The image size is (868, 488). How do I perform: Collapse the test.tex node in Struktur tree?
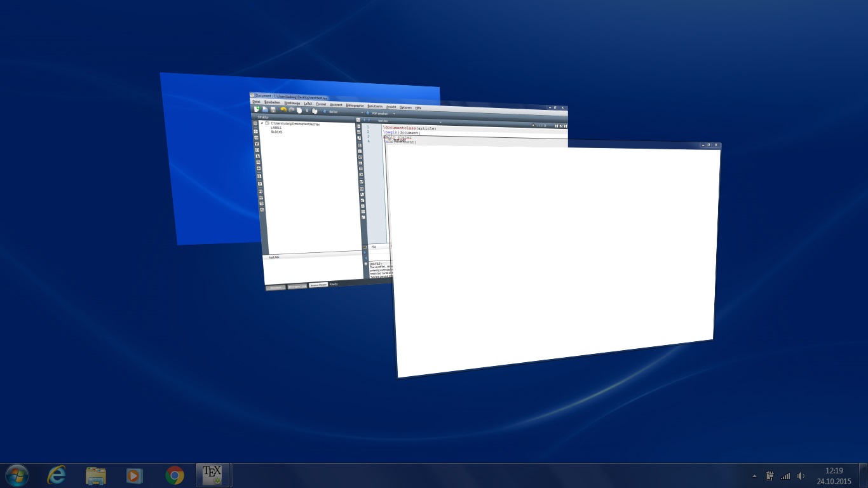(262, 123)
